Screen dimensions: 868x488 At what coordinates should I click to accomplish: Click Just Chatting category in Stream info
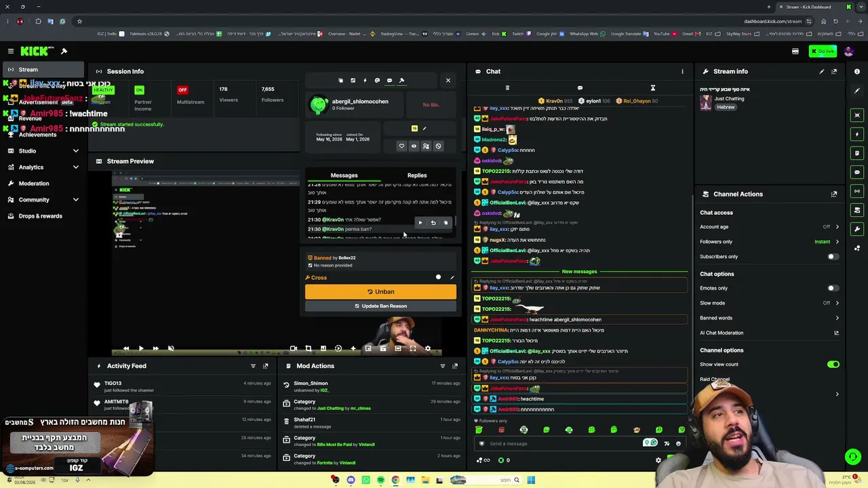coord(729,98)
